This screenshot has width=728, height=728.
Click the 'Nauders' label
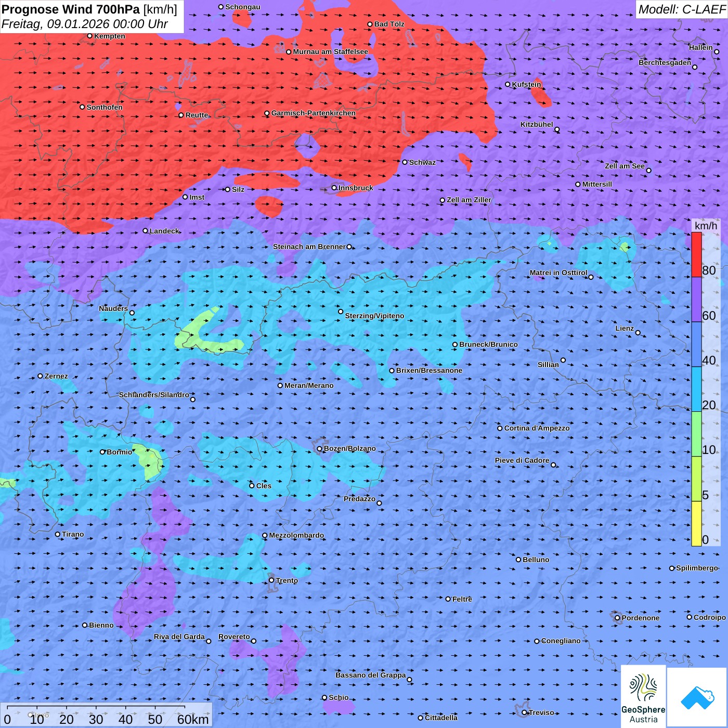113,308
